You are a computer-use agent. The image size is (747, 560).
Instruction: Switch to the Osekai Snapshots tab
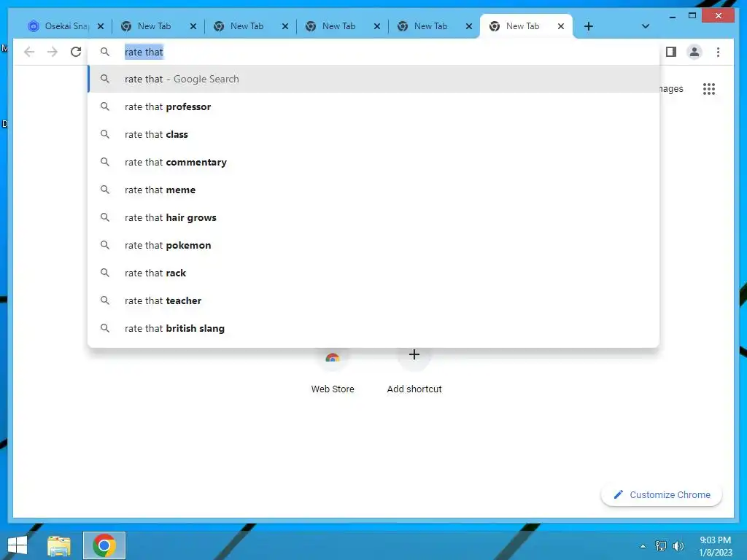pyautogui.click(x=66, y=26)
